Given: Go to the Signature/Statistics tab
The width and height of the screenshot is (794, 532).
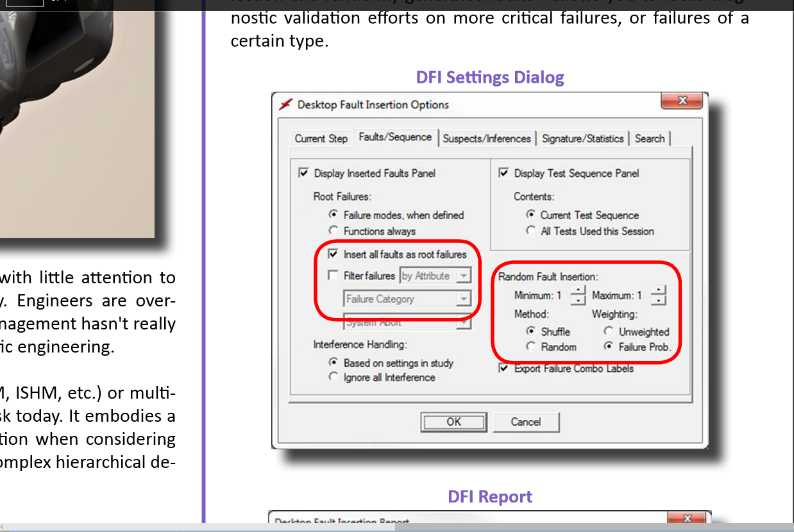Looking at the screenshot, I should click(x=582, y=138).
